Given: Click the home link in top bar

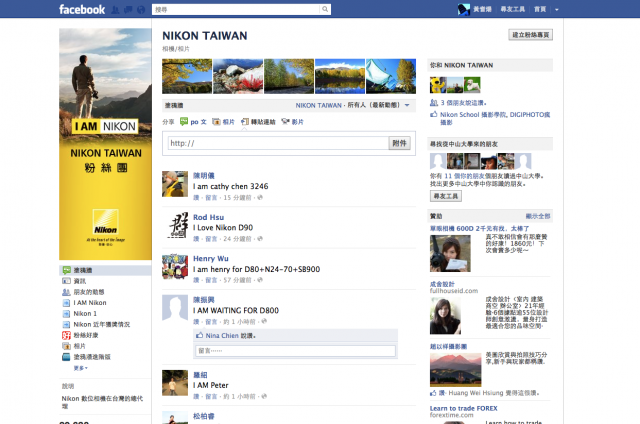Looking at the screenshot, I should [x=540, y=9].
